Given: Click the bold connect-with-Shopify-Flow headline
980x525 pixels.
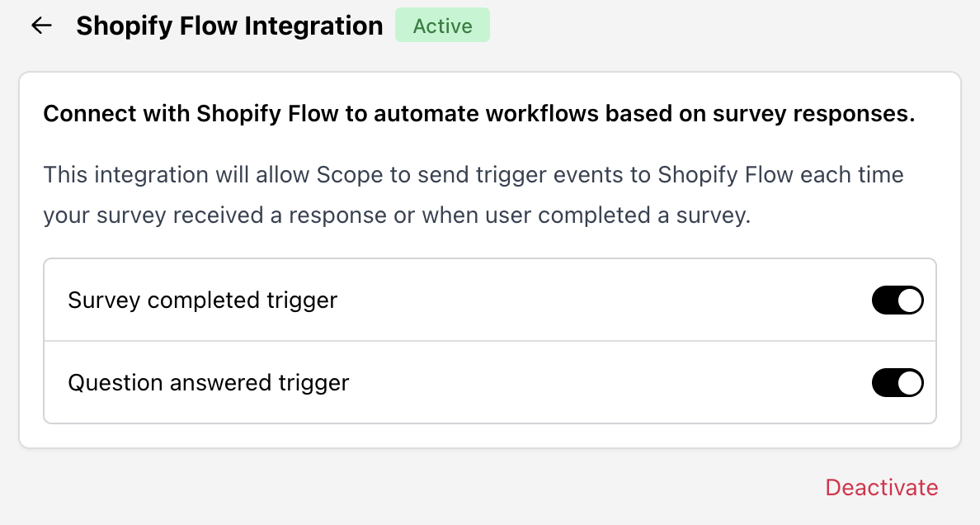Looking at the screenshot, I should click(479, 113).
